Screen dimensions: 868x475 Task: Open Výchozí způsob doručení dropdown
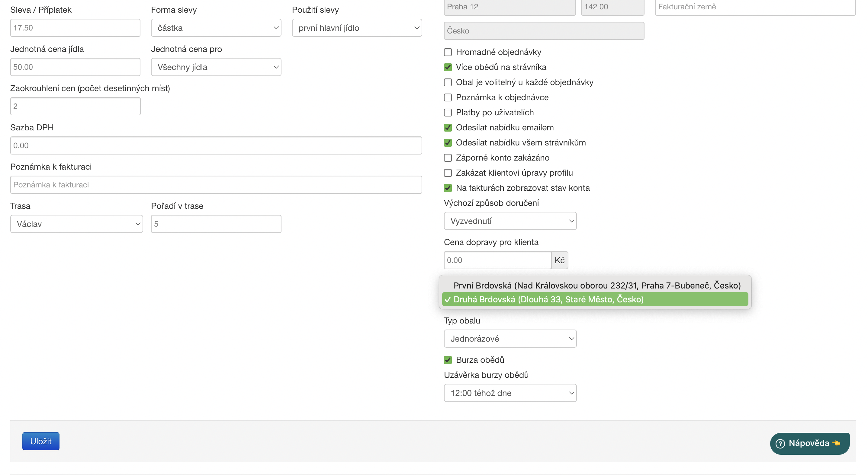(x=510, y=221)
